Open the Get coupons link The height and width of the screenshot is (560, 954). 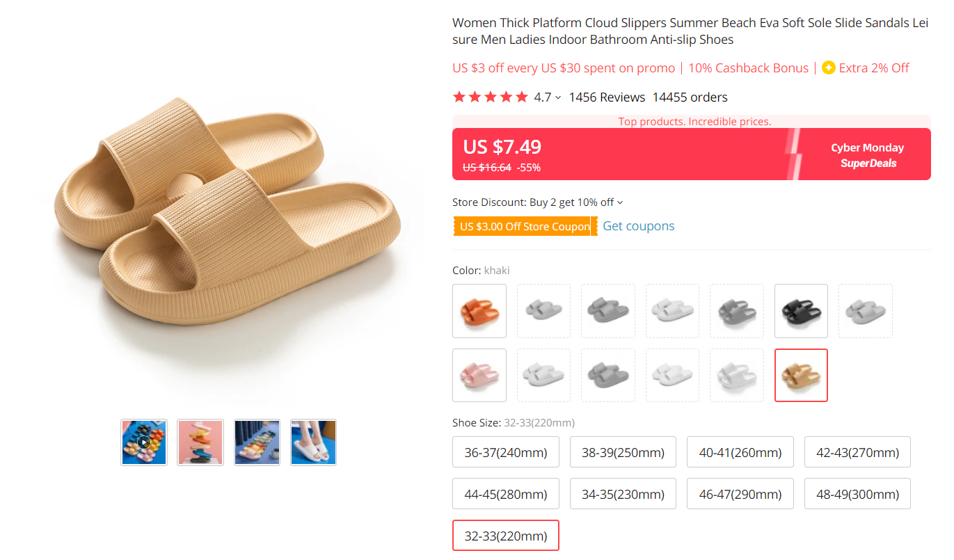point(638,225)
